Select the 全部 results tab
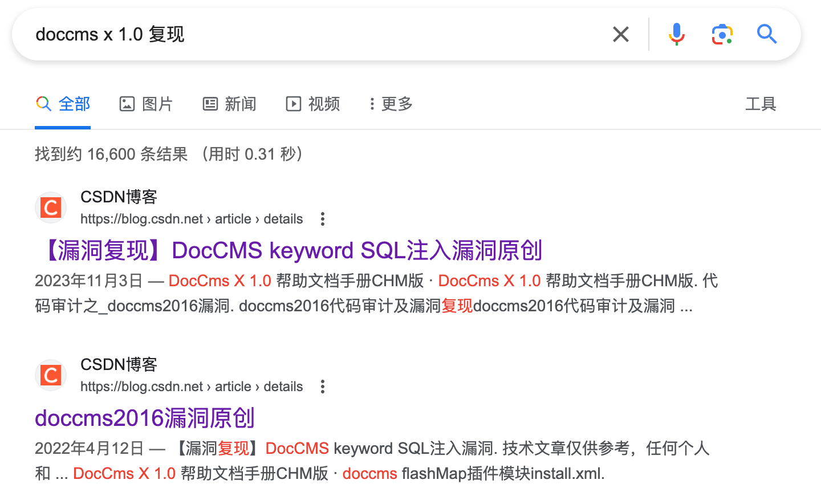The image size is (821, 504). coord(63,104)
